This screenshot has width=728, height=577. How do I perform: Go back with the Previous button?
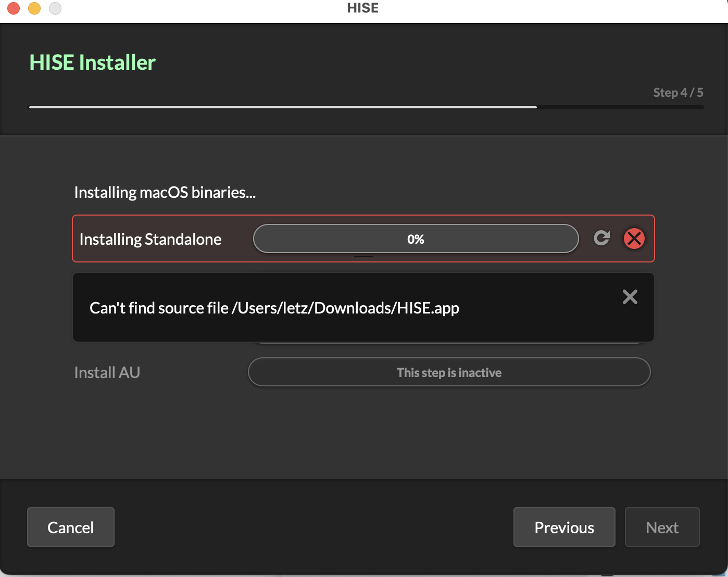pos(564,527)
